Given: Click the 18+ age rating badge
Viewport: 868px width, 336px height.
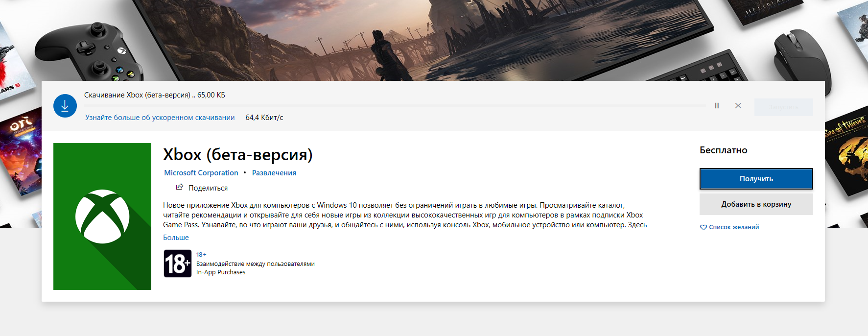Looking at the screenshot, I should [178, 264].
